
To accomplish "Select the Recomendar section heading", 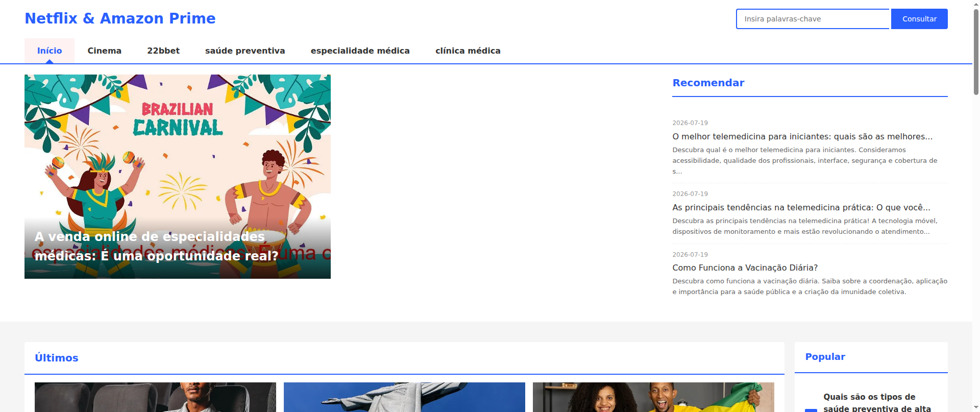I will pyautogui.click(x=708, y=83).
